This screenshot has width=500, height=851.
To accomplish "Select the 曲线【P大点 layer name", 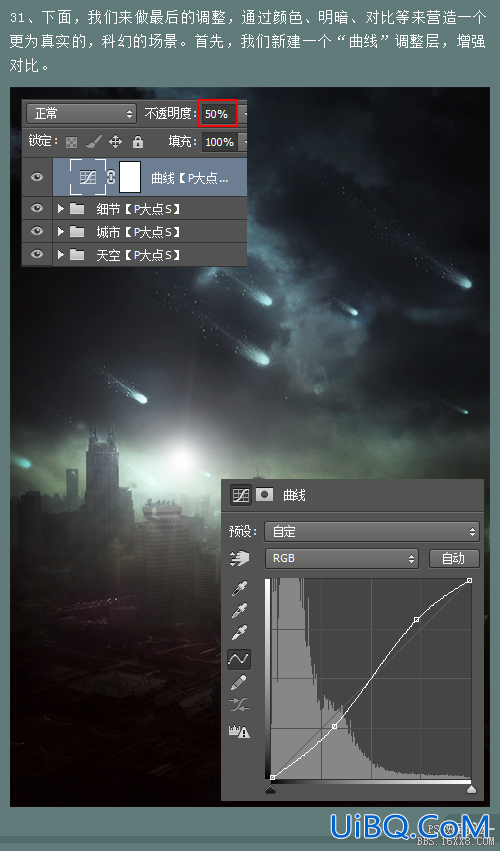I will (x=189, y=178).
